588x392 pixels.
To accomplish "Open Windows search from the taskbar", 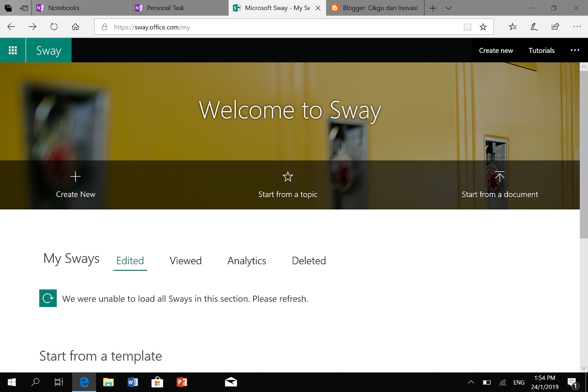I will pos(35,382).
